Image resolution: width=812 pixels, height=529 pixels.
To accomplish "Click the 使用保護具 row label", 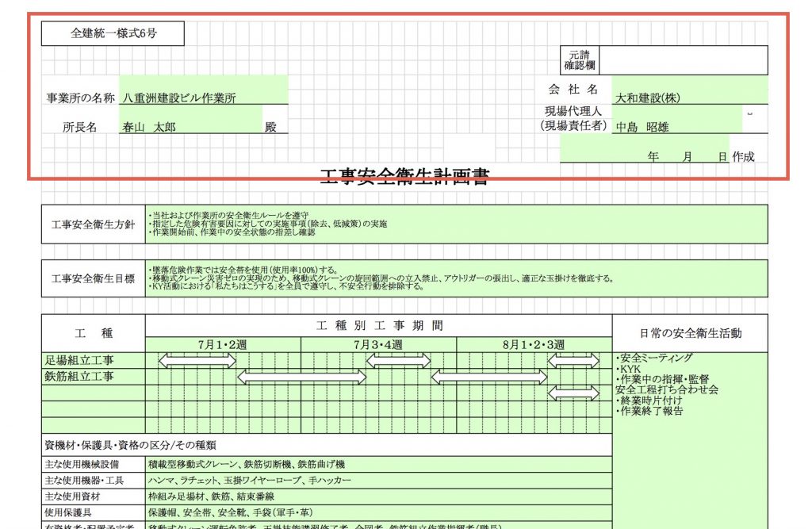I will [94, 512].
